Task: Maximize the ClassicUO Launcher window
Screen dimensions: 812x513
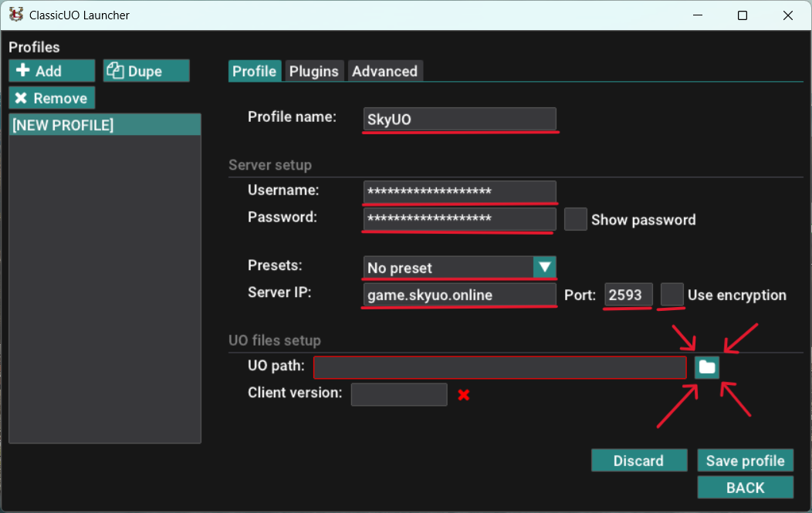Action: click(742, 15)
